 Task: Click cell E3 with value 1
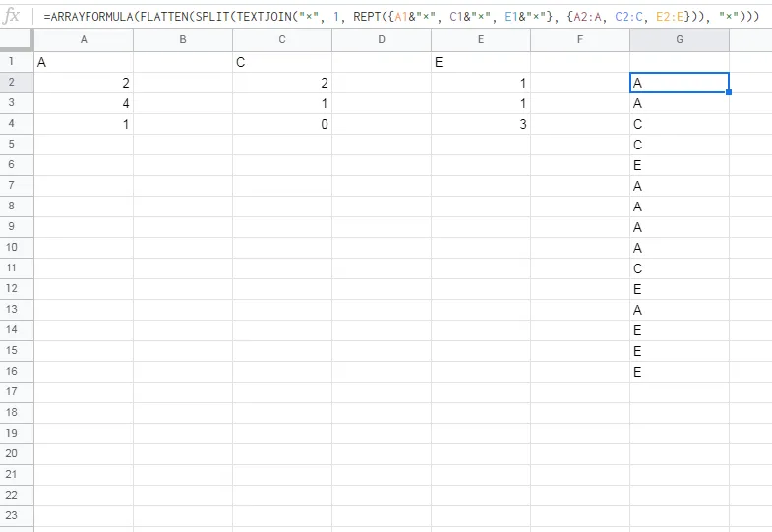click(481, 103)
